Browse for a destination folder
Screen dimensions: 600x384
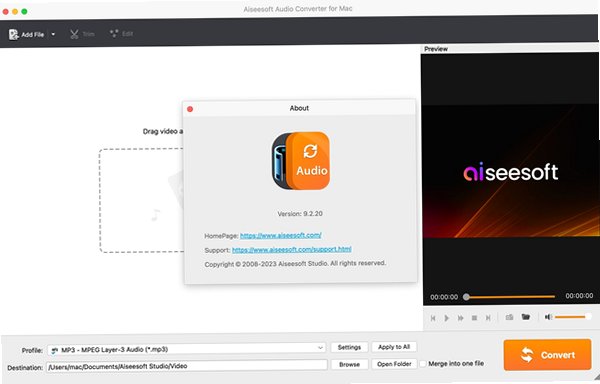[349, 364]
